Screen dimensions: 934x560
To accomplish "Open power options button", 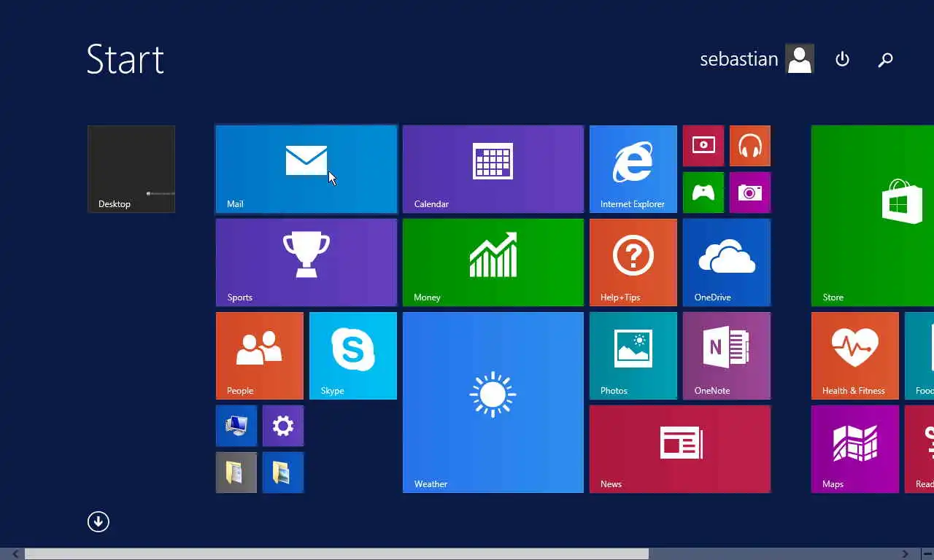I will [842, 59].
